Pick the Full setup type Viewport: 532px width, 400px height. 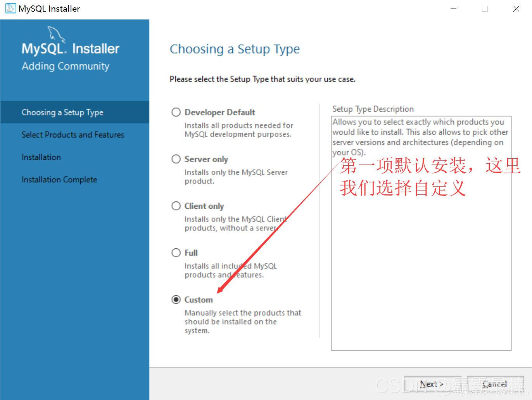[176, 253]
